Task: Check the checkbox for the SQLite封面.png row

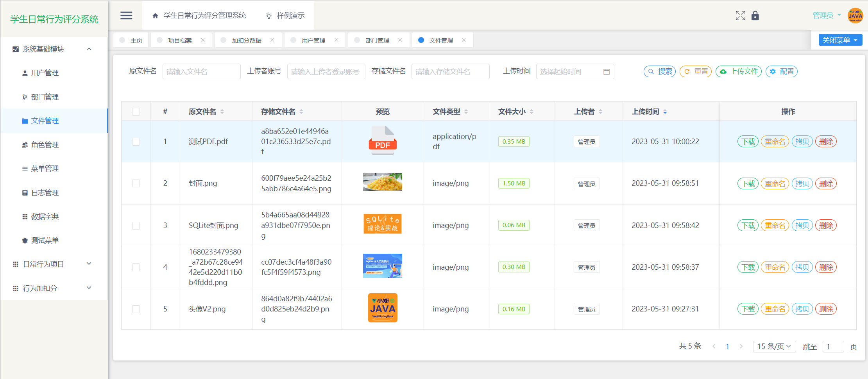Action: (x=136, y=225)
